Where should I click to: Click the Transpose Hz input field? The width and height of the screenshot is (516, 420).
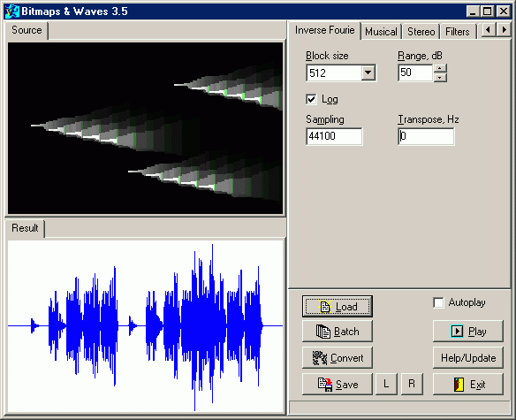426,136
